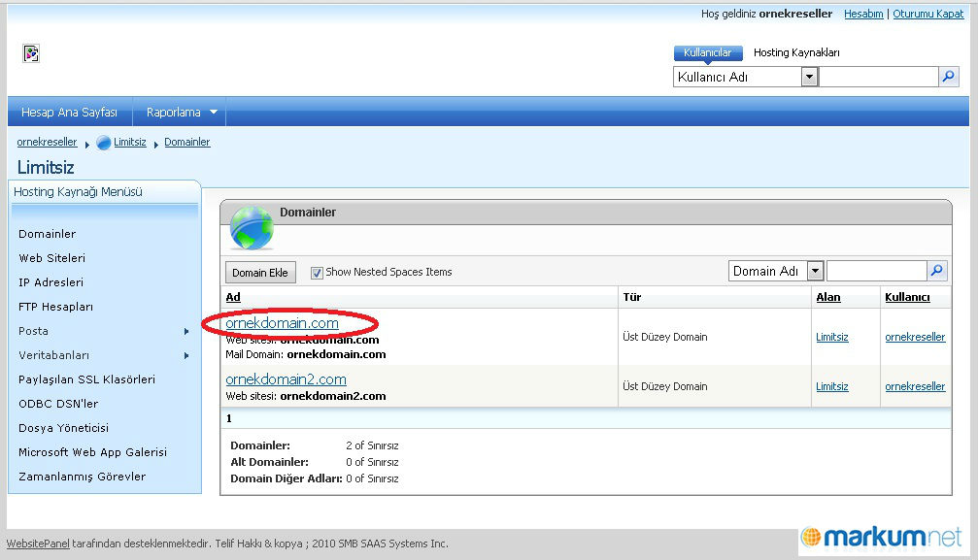Image resolution: width=978 pixels, height=560 pixels.
Task: Click ornekreseller link in the ornekdomain2.com row
Action: click(x=915, y=386)
